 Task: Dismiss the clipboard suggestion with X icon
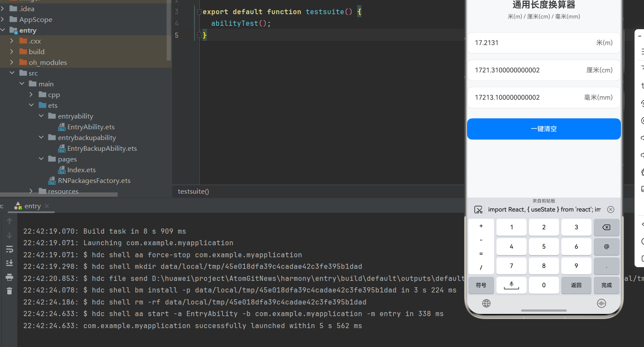[x=611, y=210]
